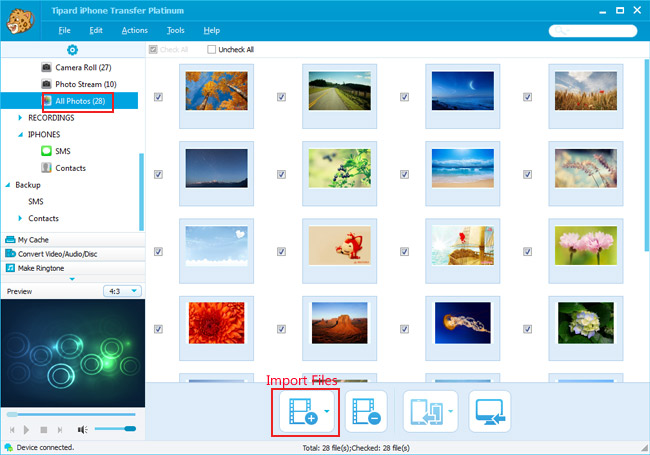The height and width of the screenshot is (455, 650).
Task: Tick the Uncheck All checkbox
Action: 211,50
